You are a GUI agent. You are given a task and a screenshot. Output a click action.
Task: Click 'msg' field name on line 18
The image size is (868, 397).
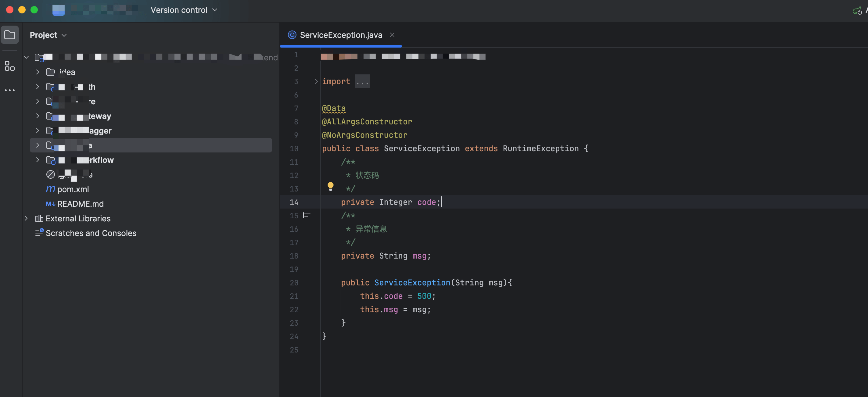pyautogui.click(x=419, y=256)
